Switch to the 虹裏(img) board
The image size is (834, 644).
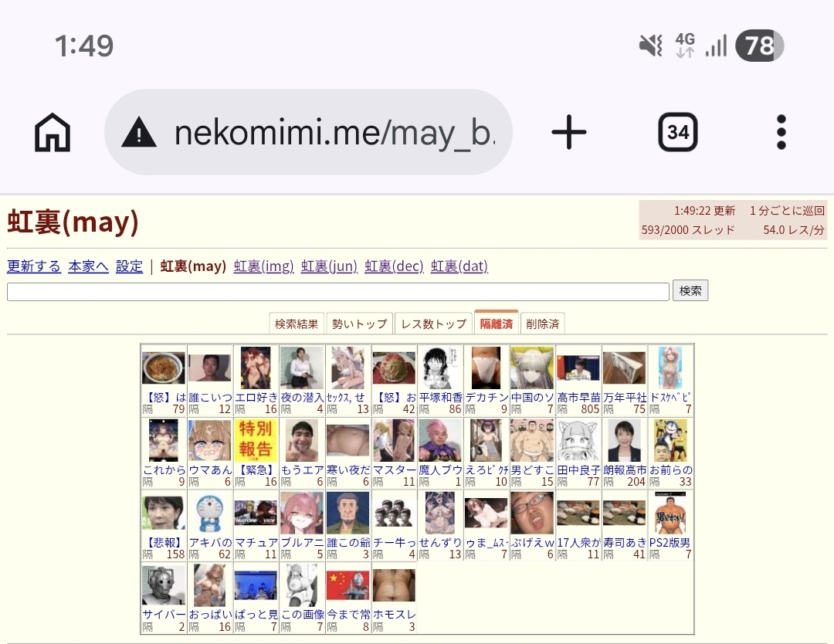263,266
